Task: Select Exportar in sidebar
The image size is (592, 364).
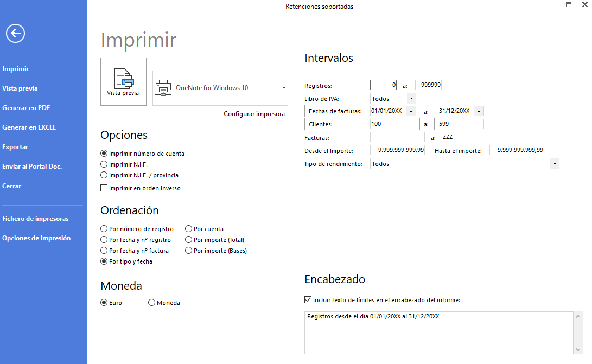Action: [x=15, y=147]
